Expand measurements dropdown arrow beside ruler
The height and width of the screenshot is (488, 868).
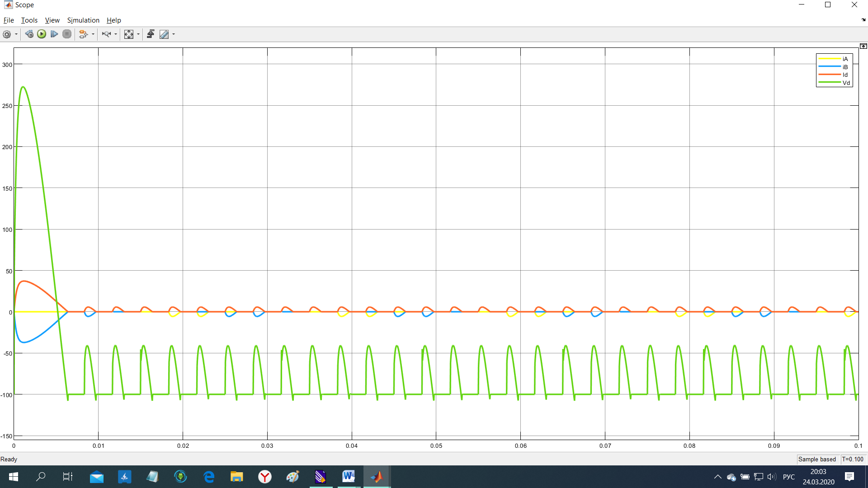174,34
